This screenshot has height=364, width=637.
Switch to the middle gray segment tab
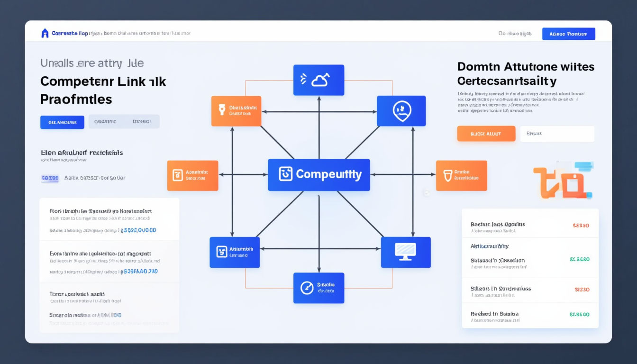(x=105, y=122)
